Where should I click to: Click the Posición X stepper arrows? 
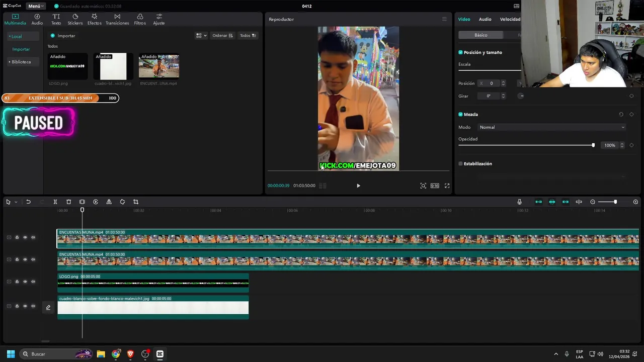503,83
